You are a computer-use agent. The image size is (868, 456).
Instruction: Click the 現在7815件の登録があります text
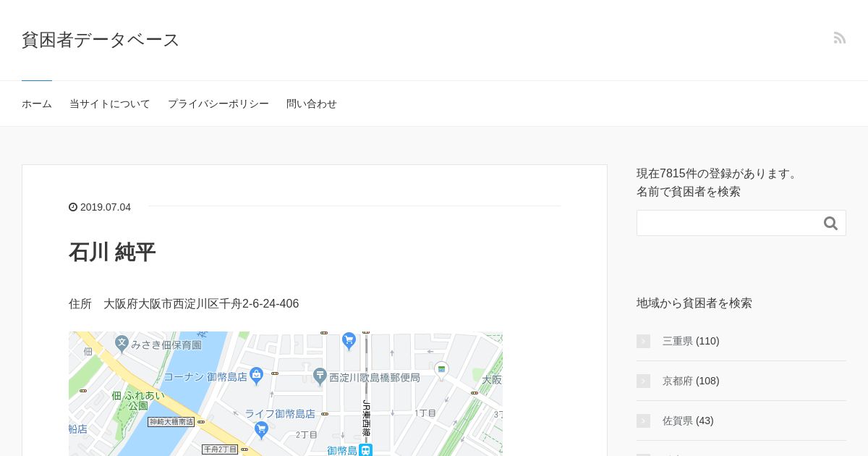pos(718,174)
